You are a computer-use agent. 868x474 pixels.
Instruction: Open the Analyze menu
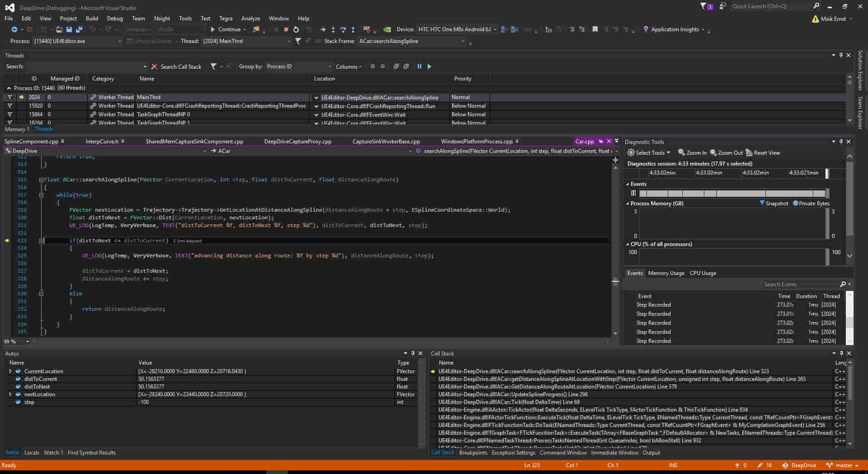click(x=250, y=19)
